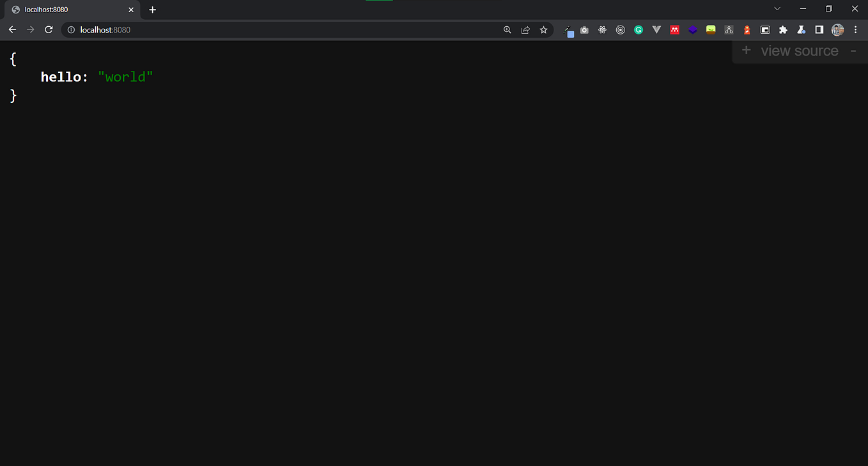
Task: Click the extensions puzzle piece icon
Action: (783, 29)
